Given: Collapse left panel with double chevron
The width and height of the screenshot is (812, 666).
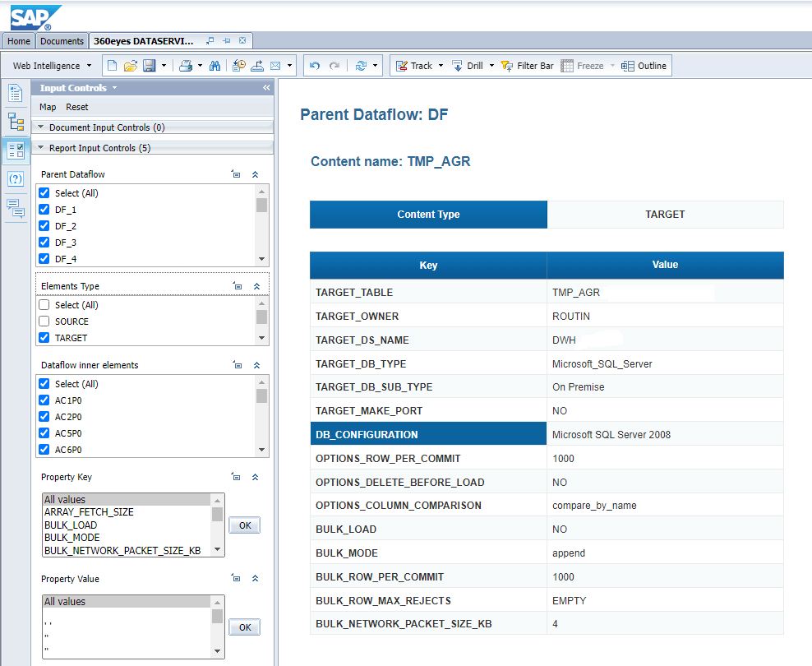Looking at the screenshot, I should click(266, 87).
